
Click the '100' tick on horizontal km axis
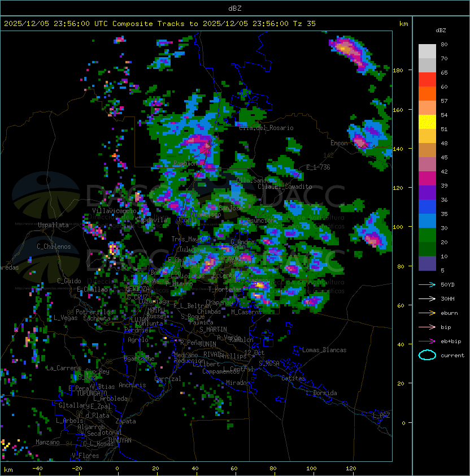click(312, 469)
